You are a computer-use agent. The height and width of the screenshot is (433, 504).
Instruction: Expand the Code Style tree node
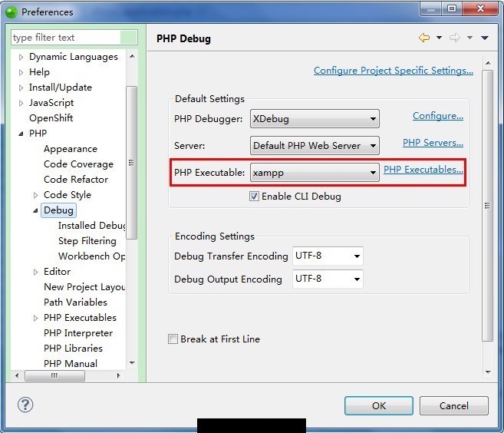point(35,195)
